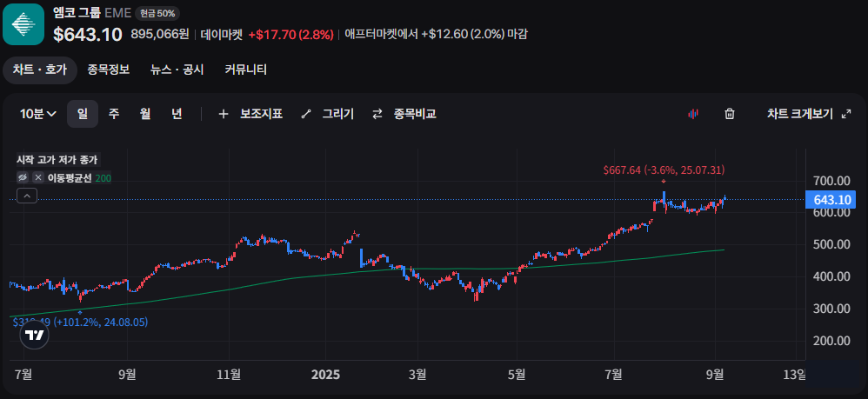Click the 895,066원 converted price
Viewport: 868px width, 399px height.
(160, 34)
